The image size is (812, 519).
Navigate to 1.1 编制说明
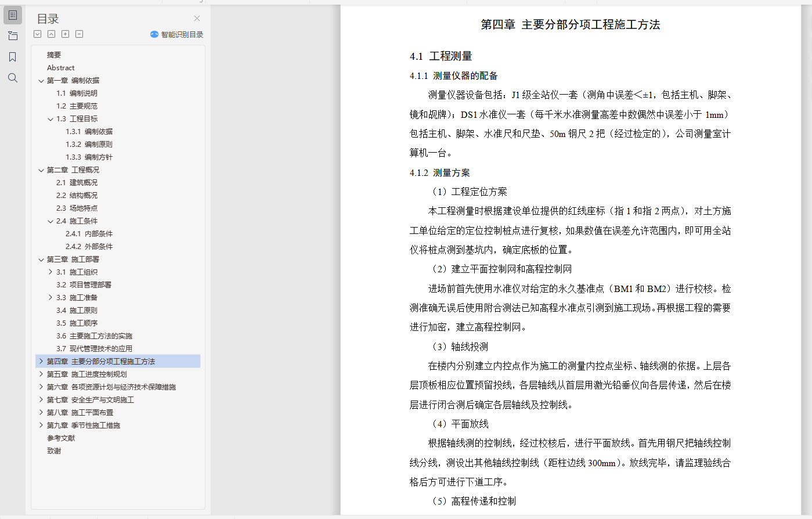click(x=77, y=93)
